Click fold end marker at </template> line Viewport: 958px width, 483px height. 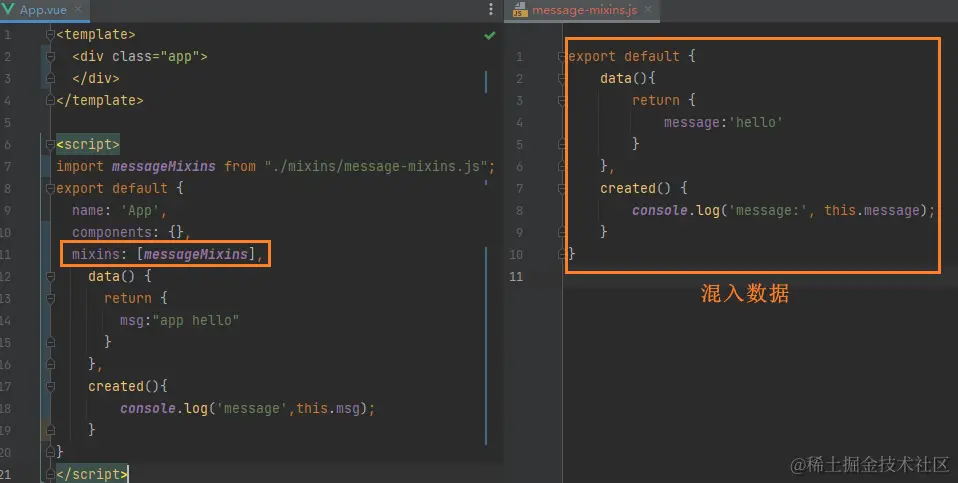51,101
